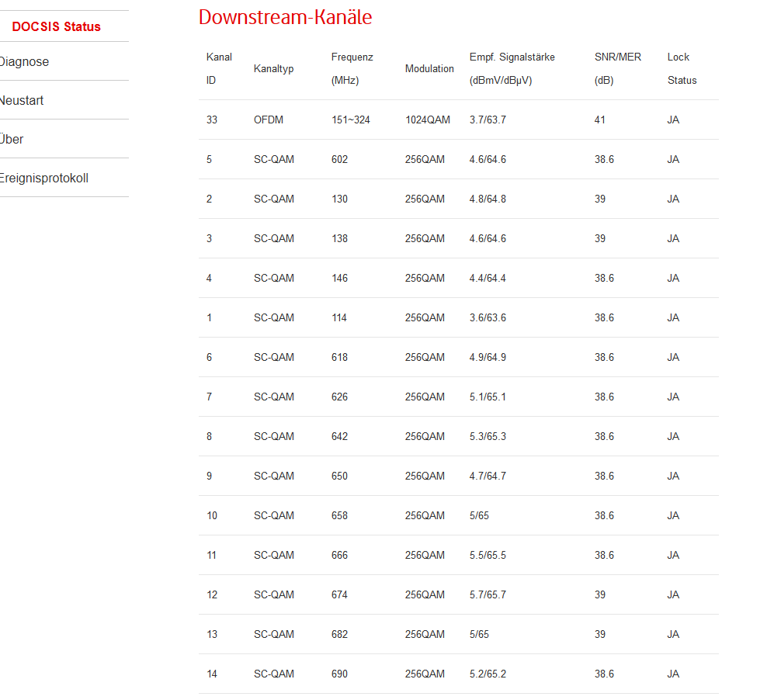Image resolution: width=774 pixels, height=700 pixels.
Task: Click the Frequenz (MHz) column header
Action: (x=352, y=68)
